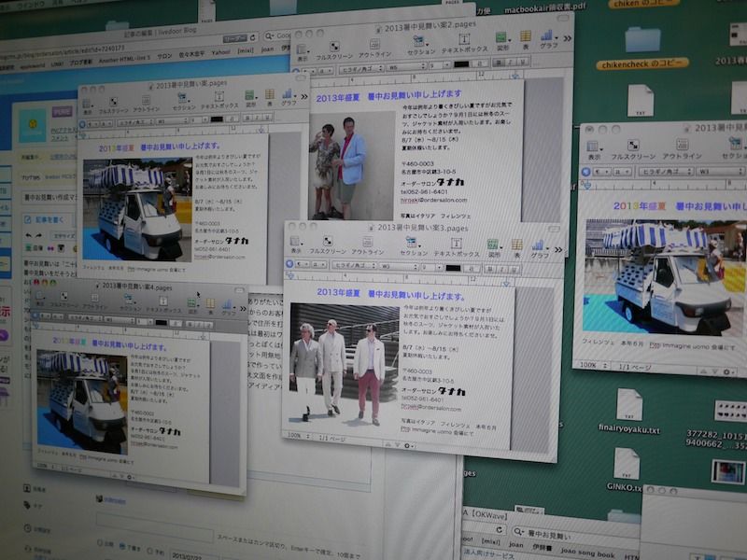Click Outline icon in 案.pages window
Screen dimensions: 747x560
(147, 101)
